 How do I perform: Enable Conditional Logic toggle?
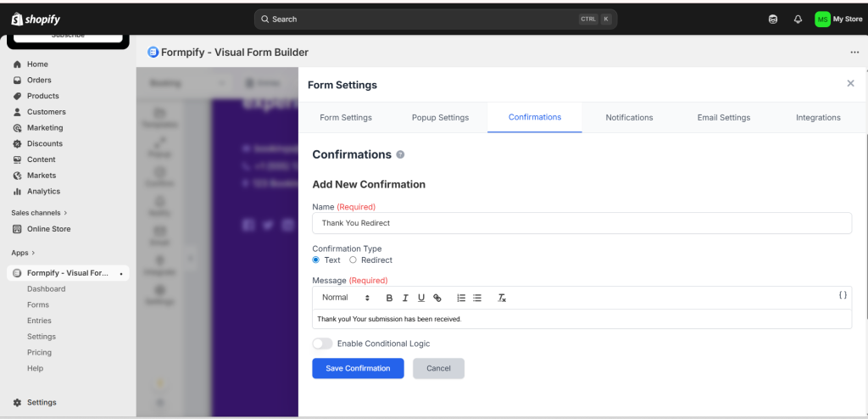322,344
